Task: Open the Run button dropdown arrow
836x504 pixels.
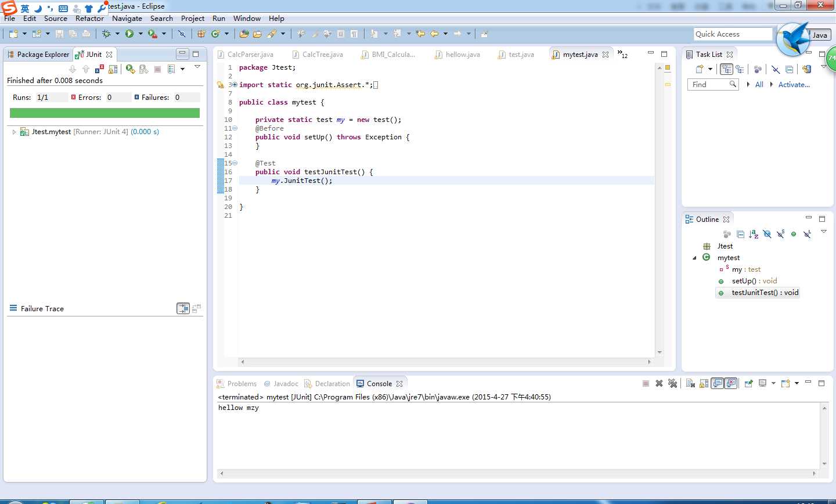Action: 140,34
